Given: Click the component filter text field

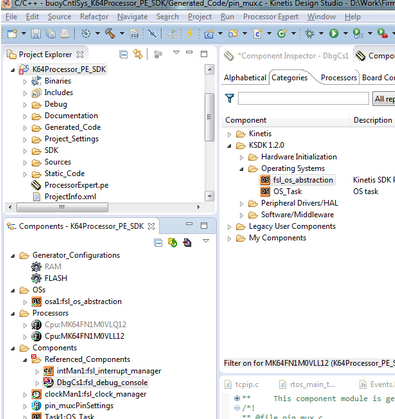Looking at the screenshot, I should pyautogui.click(x=303, y=99).
